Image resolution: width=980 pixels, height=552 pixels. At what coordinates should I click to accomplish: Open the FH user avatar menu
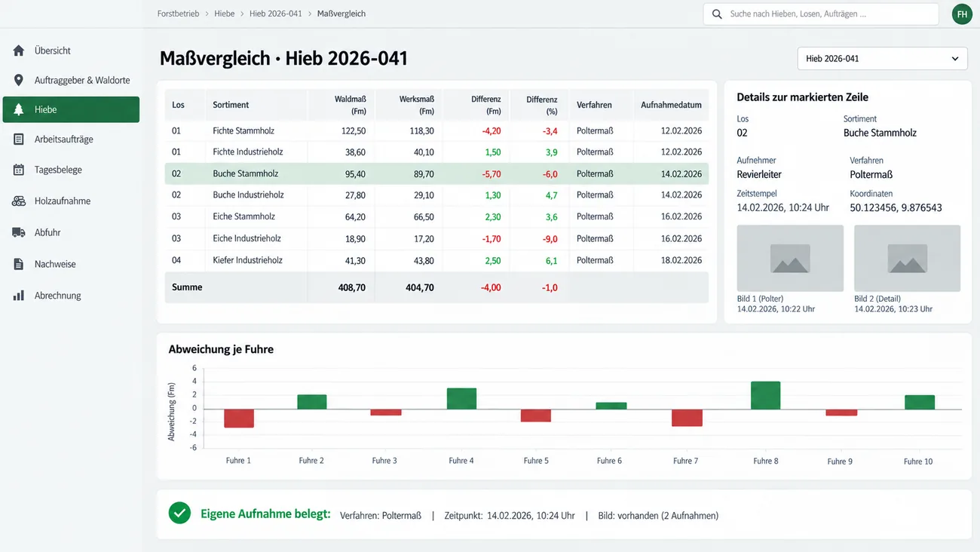(x=962, y=14)
